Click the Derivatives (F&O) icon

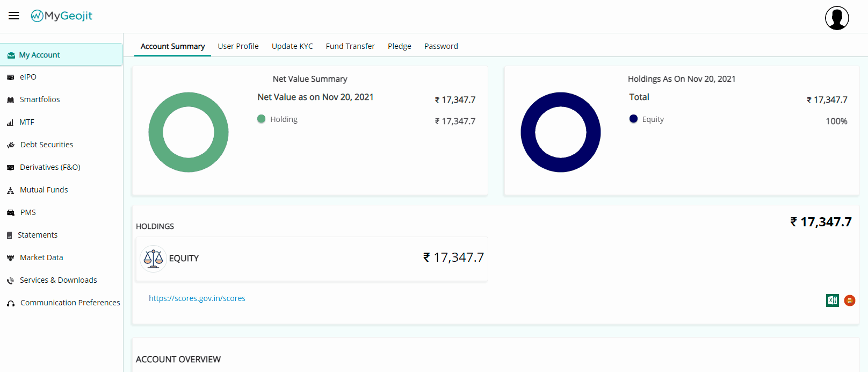pyautogui.click(x=10, y=168)
